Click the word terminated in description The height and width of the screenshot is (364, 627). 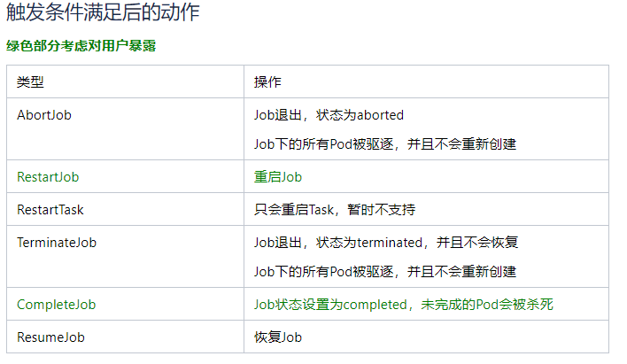click(390, 243)
